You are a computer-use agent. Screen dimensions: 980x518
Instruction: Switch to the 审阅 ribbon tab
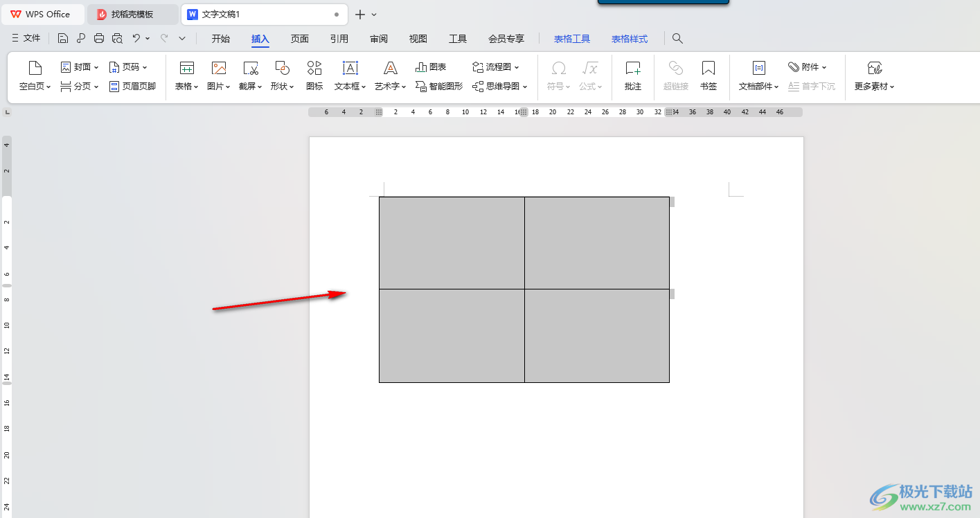point(379,39)
